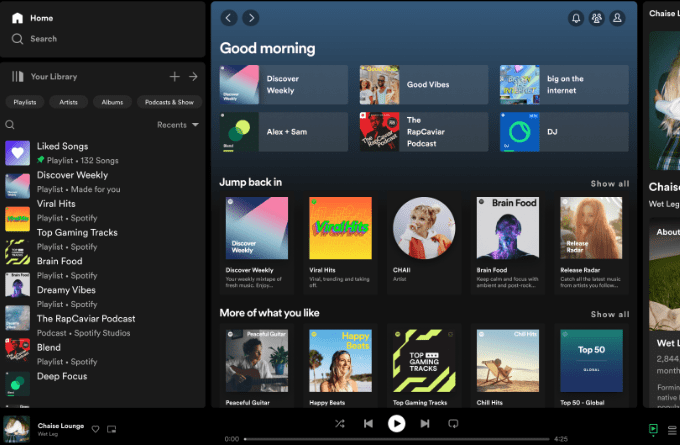Open notifications bell icon
The image size is (680, 445).
pos(576,18)
